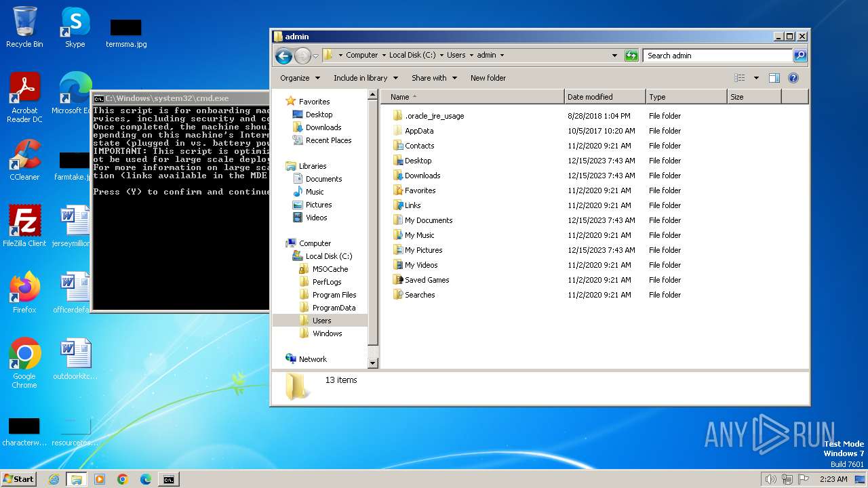Open Videos library in navigation pane
This screenshot has width=868, height=488.
[309, 218]
